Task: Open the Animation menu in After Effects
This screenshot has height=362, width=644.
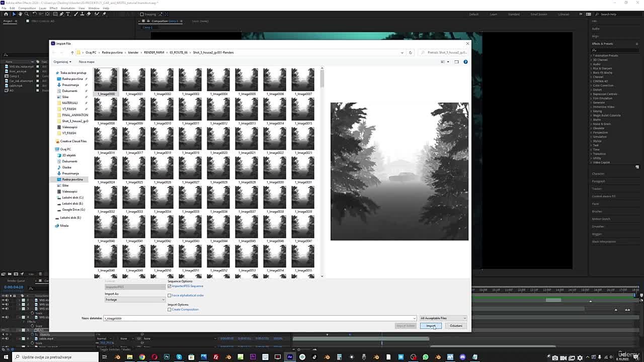Action: point(67,8)
